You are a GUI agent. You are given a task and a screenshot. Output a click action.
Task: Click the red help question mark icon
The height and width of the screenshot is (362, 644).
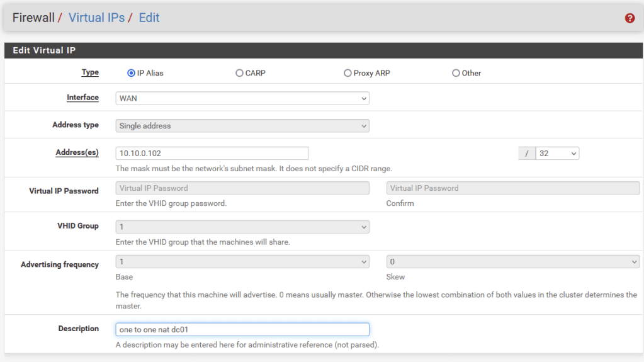pos(630,18)
